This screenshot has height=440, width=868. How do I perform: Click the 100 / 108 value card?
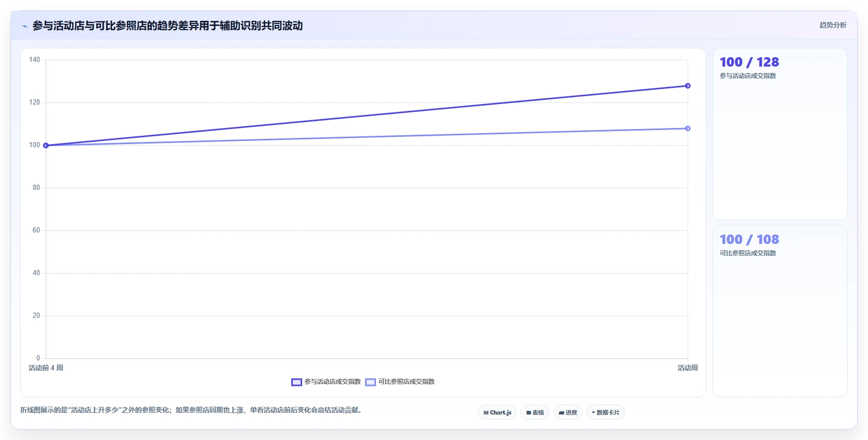pyautogui.click(x=780, y=311)
